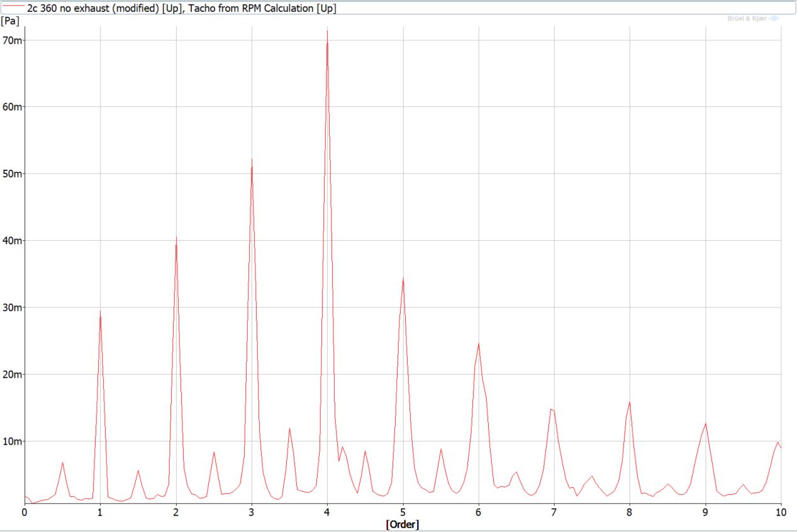This screenshot has height=532, width=797.
Task: Select the curve peak at order 6
Action: coord(479,344)
